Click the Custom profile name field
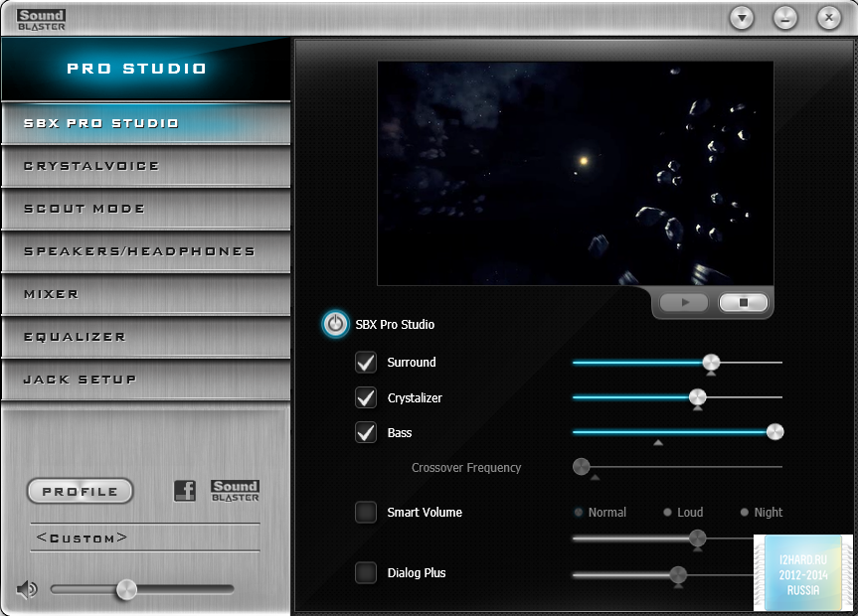Viewport: 858px width, 616px height. [145, 538]
